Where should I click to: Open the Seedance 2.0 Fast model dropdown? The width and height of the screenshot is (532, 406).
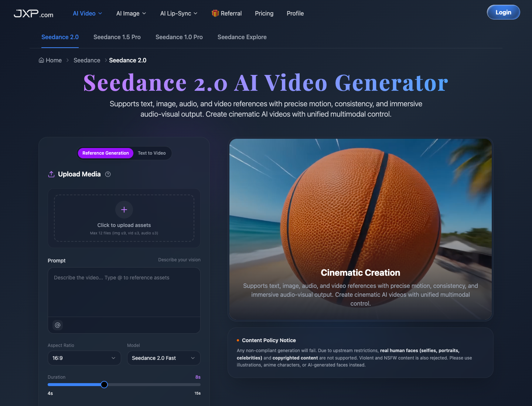point(164,358)
